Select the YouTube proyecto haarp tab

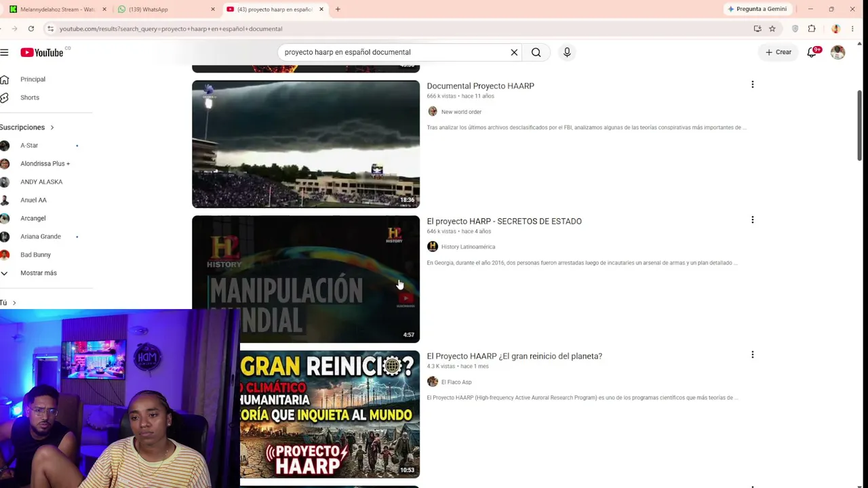[x=275, y=9]
